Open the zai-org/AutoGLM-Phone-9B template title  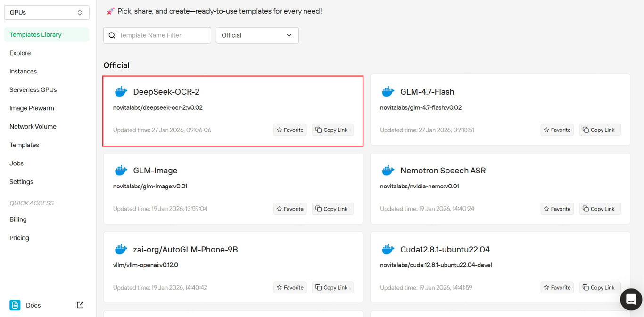(x=186, y=249)
